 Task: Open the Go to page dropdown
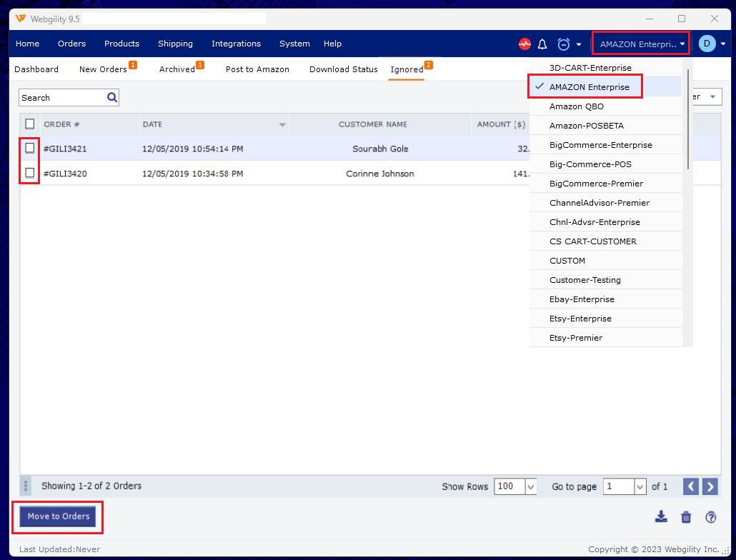pos(640,486)
